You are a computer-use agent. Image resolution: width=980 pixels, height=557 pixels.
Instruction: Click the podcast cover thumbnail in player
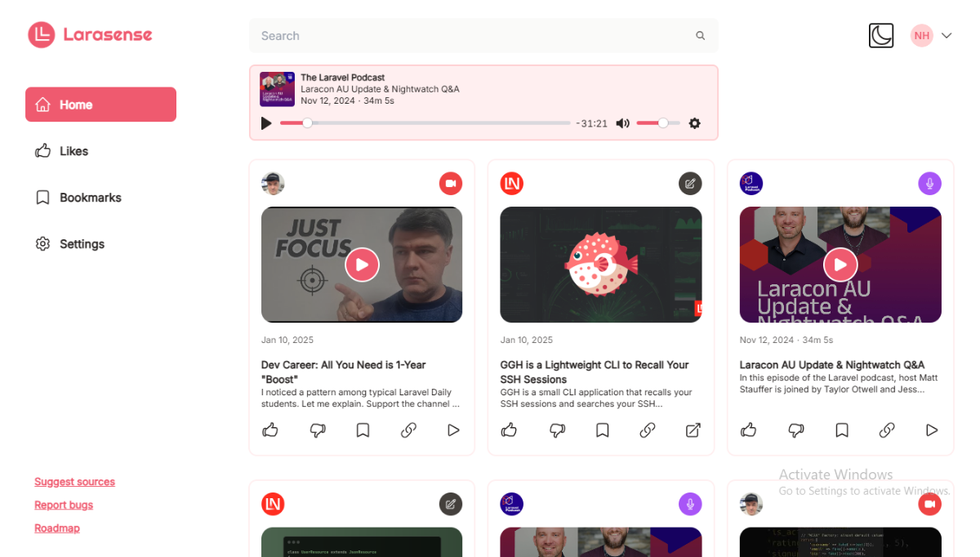click(x=277, y=89)
